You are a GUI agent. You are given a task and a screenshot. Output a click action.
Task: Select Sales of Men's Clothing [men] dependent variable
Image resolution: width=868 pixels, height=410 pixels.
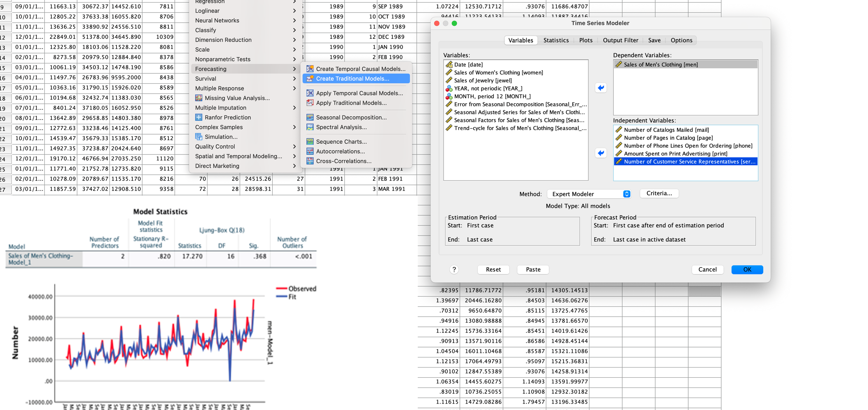tap(685, 64)
